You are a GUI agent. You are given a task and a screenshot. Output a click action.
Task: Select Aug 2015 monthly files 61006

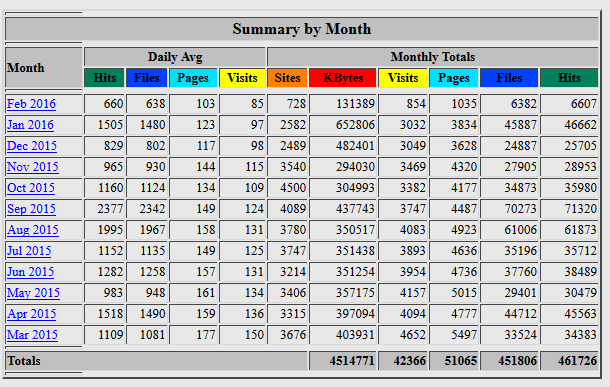tap(521, 230)
